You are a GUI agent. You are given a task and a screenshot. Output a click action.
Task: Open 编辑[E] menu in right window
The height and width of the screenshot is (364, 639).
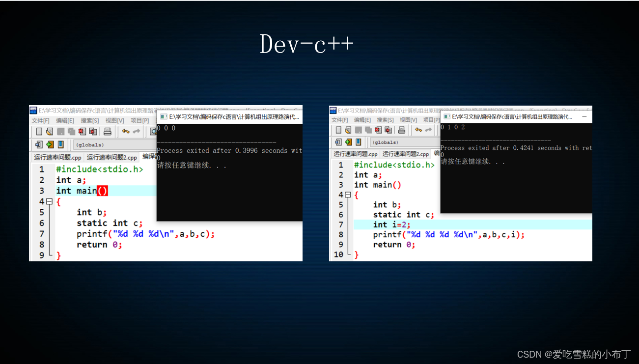click(x=363, y=120)
